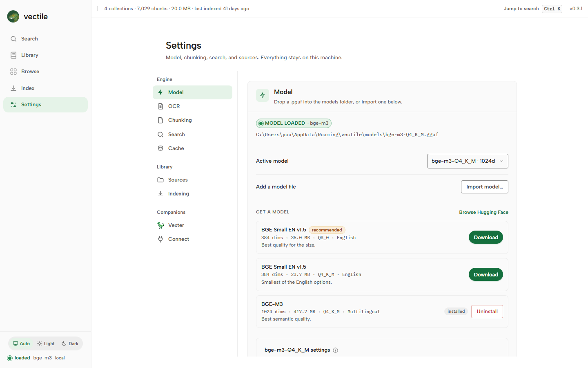Click the Vexter dinosaur icon

(160, 225)
